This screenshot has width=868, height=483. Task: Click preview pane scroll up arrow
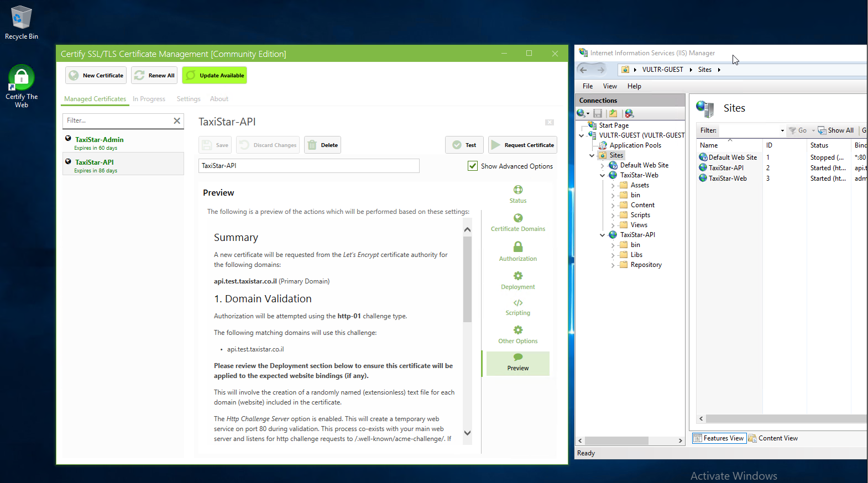(x=468, y=229)
